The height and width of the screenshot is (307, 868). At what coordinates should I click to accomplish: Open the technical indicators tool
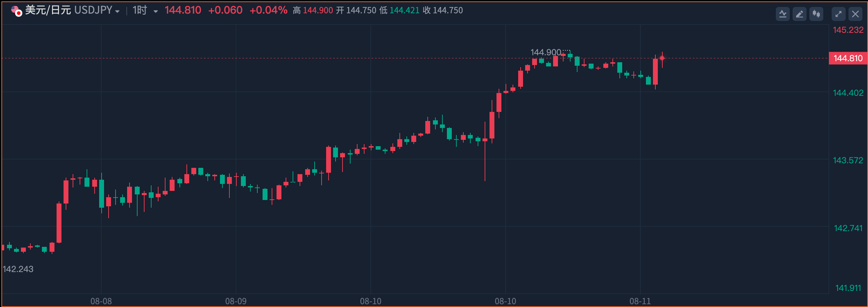[782, 14]
